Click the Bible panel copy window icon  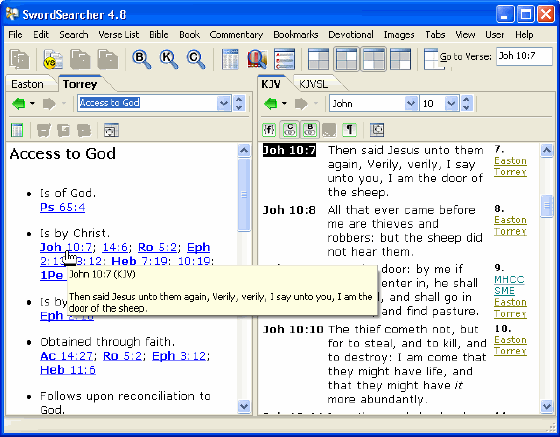click(378, 130)
